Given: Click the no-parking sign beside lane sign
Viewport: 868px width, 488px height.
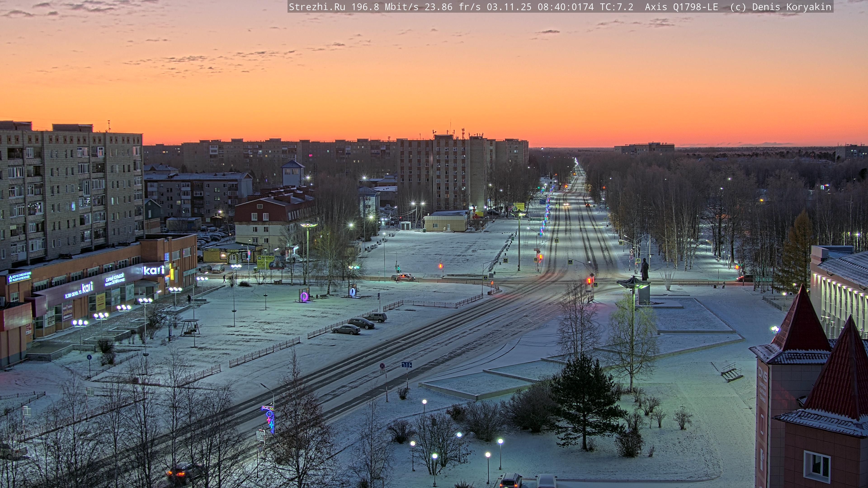Looking at the screenshot, I should pos(382,366).
